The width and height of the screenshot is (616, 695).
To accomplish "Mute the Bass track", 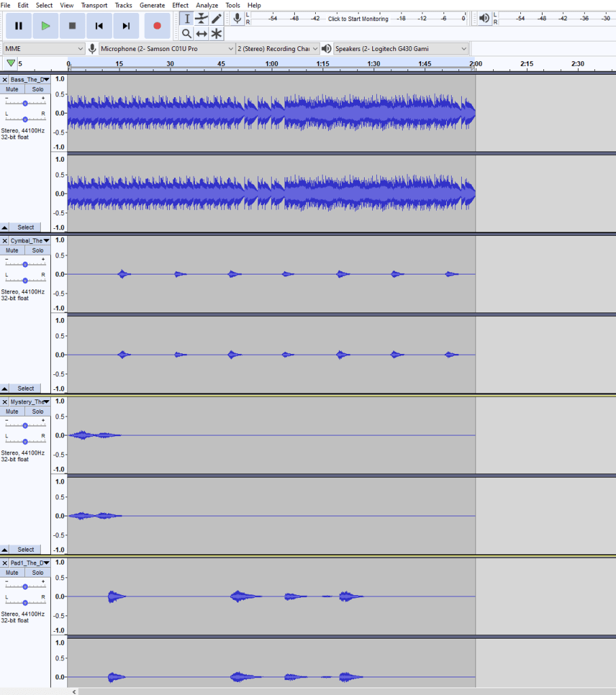I will [12, 89].
